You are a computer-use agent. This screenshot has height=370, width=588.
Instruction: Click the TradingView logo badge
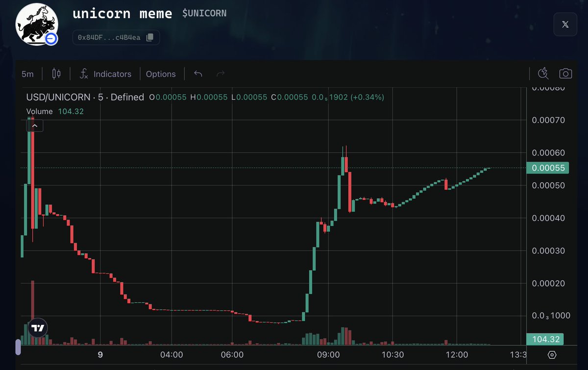click(37, 328)
